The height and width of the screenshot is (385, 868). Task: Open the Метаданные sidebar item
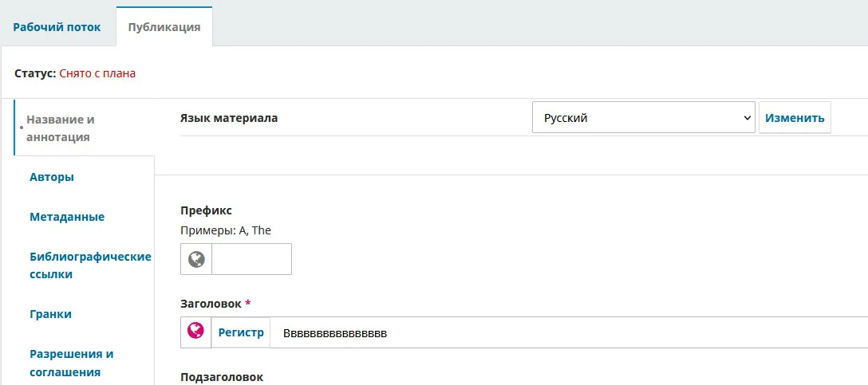tap(67, 217)
